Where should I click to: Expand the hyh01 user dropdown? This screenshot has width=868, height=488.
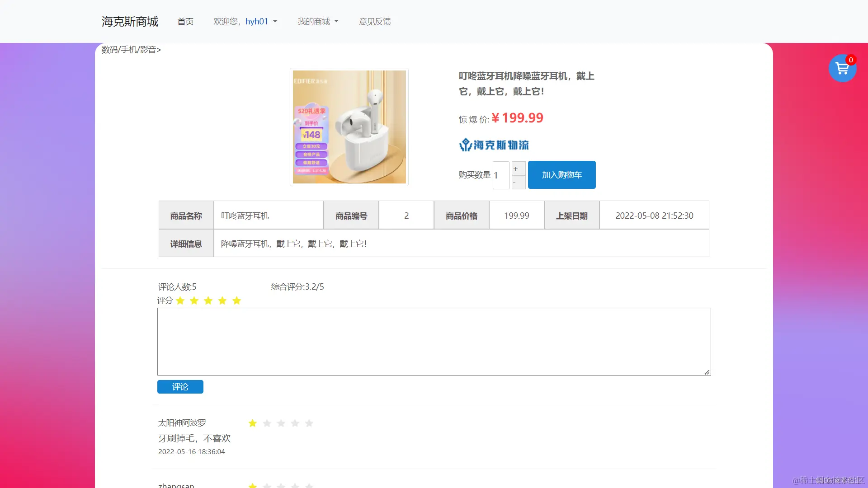point(261,21)
